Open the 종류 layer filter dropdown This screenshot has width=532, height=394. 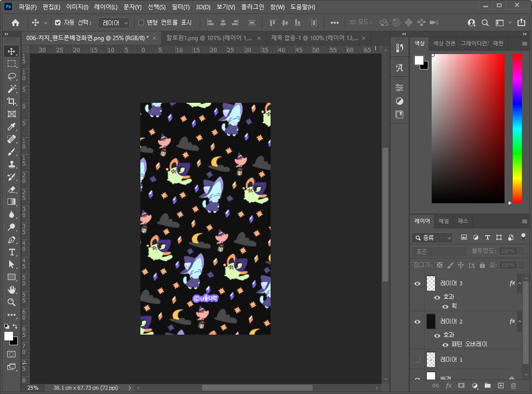[x=432, y=238]
